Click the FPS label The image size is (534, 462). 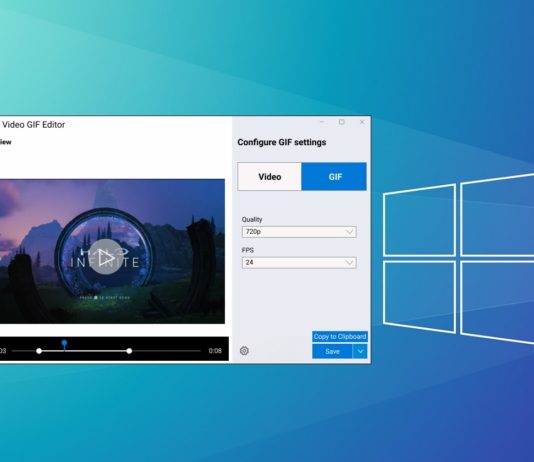[248, 250]
